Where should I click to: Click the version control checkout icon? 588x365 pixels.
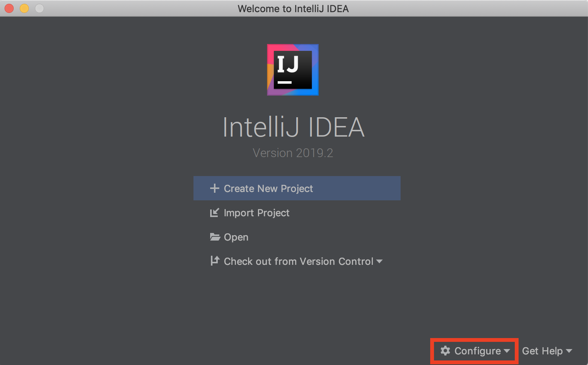tap(215, 261)
